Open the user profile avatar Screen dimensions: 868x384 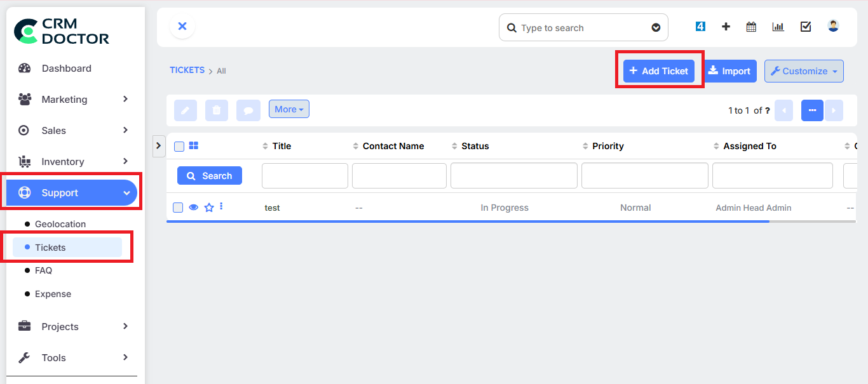pyautogui.click(x=833, y=26)
